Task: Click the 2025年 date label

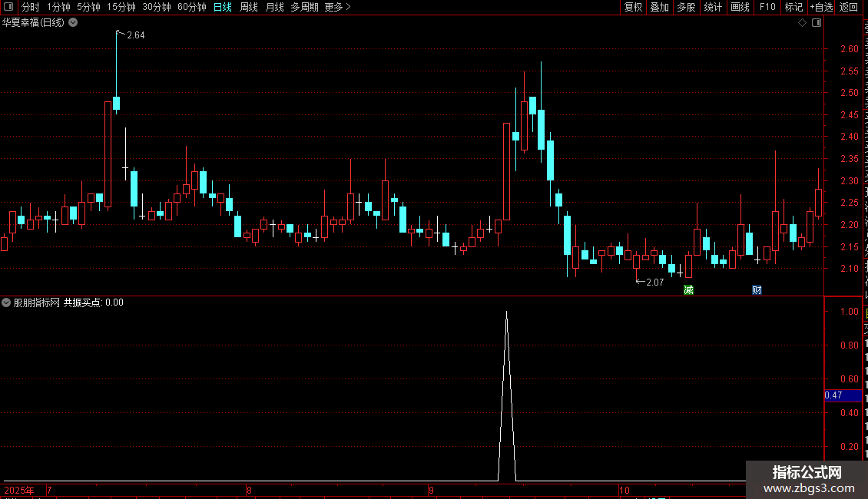Action: click(19, 490)
